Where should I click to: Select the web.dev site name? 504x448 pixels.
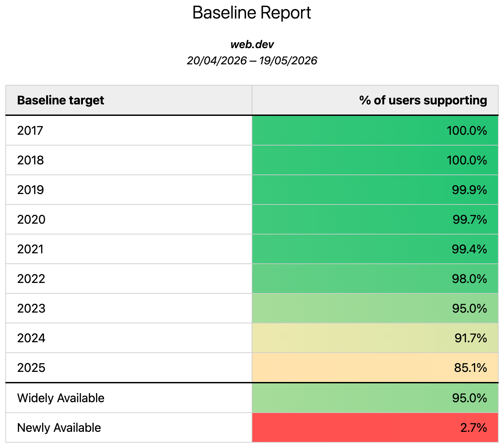pos(252,44)
